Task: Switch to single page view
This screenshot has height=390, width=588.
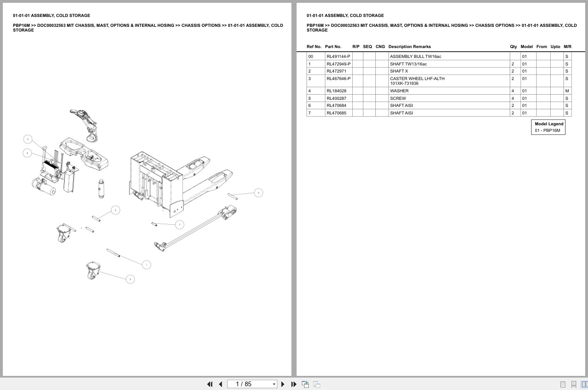Action: (563, 384)
